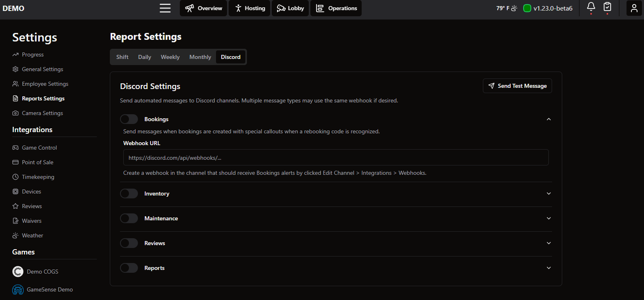This screenshot has height=300, width=644.
Task: Switch on the Reviews messages toggle
Action: click(129, 243)
